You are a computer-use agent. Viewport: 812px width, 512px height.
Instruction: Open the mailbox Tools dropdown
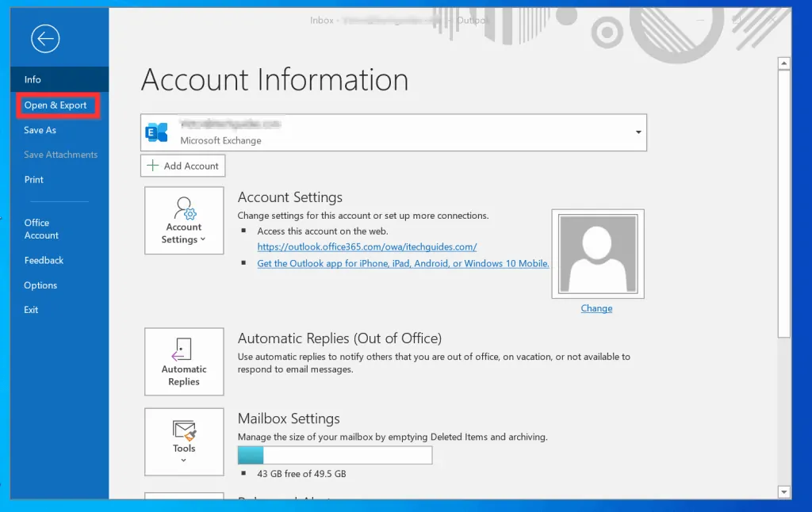(184, 441)
